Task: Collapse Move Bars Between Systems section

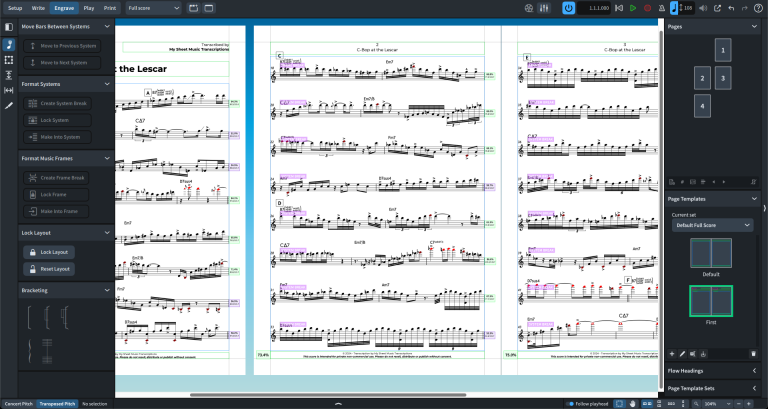Action: (x=107, y=26)
